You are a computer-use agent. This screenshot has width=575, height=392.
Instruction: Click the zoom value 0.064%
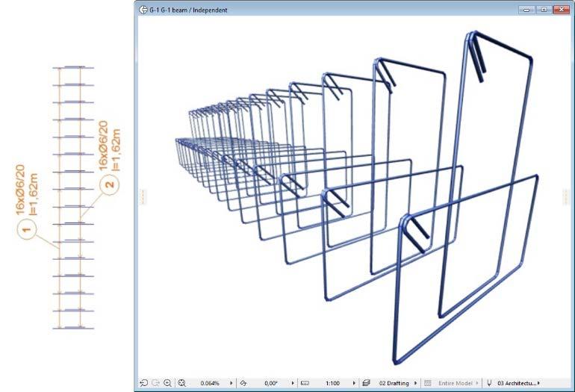(210, 383)
